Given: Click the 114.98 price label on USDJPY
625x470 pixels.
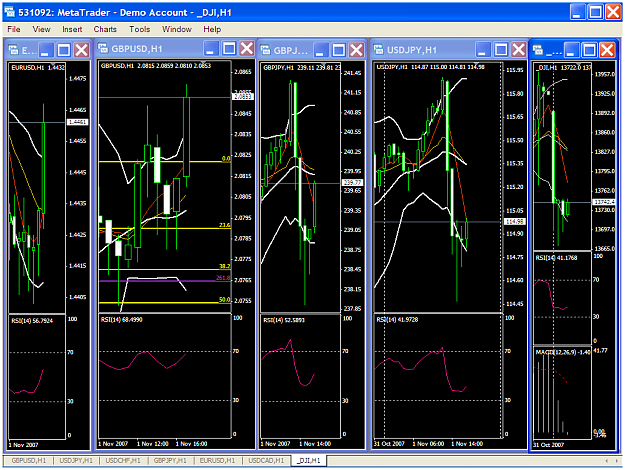Looking at the screenshot, I should point(515,221).
